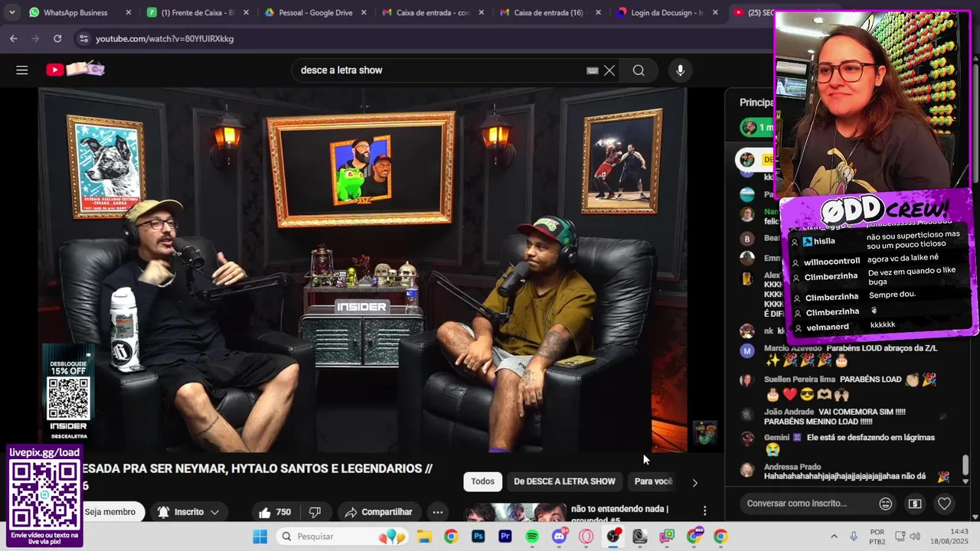
Task: Close the Login da Docusign tab
Action: (714, 12)
